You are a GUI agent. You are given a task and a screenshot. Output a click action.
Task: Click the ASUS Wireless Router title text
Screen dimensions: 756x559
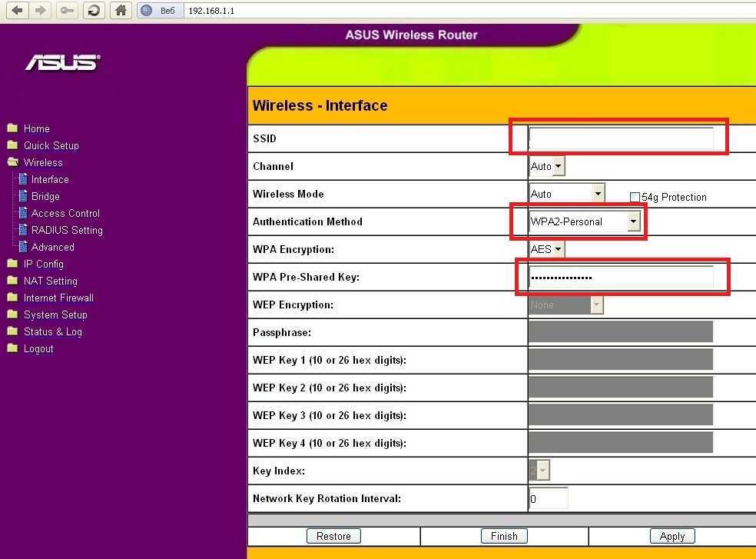(411, 35)
